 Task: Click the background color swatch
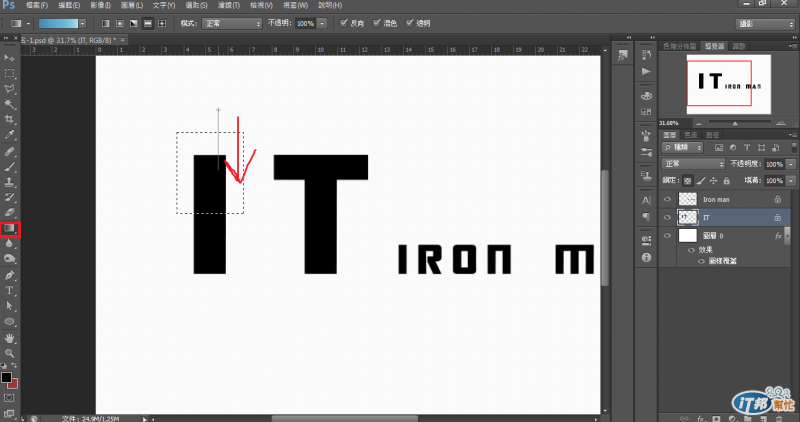coord(14,384)
